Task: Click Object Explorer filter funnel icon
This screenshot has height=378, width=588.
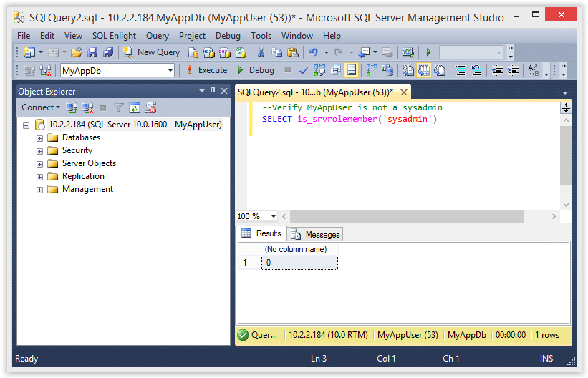Action: 119,108
